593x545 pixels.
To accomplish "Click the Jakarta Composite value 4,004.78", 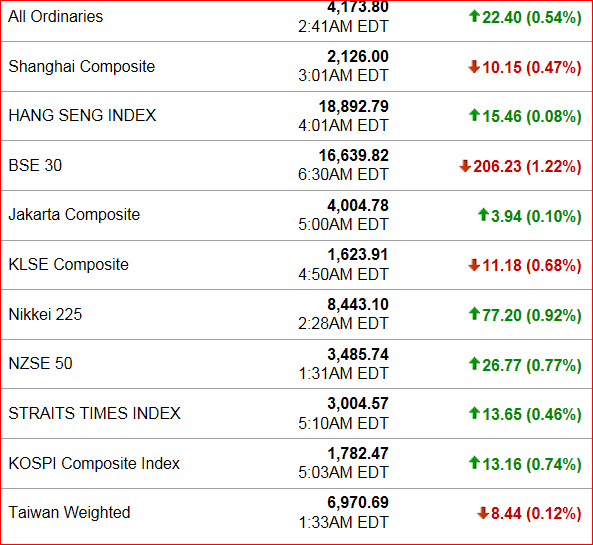I will click(x=358, y=205).
